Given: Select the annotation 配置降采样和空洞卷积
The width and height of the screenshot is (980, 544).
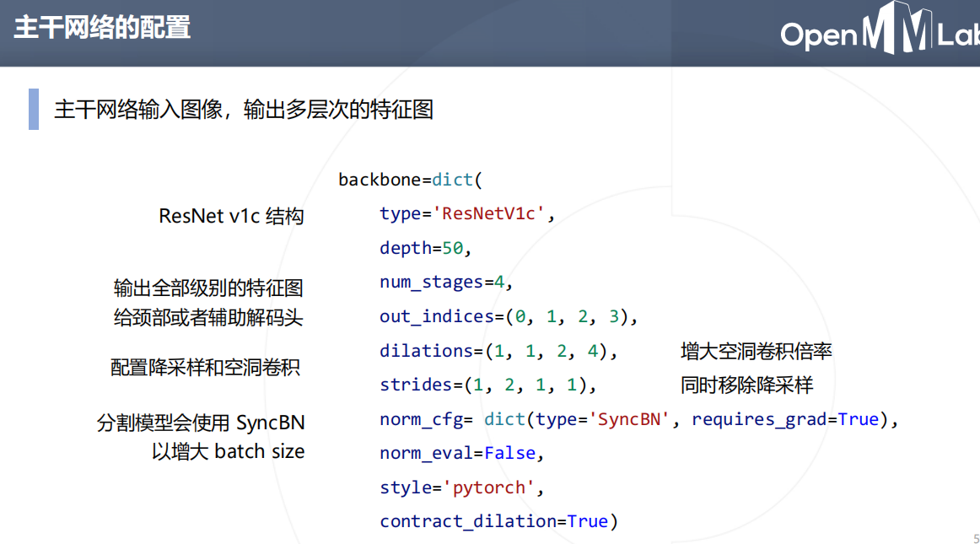Looking at the screenshot, I should [x=206, y=368].
